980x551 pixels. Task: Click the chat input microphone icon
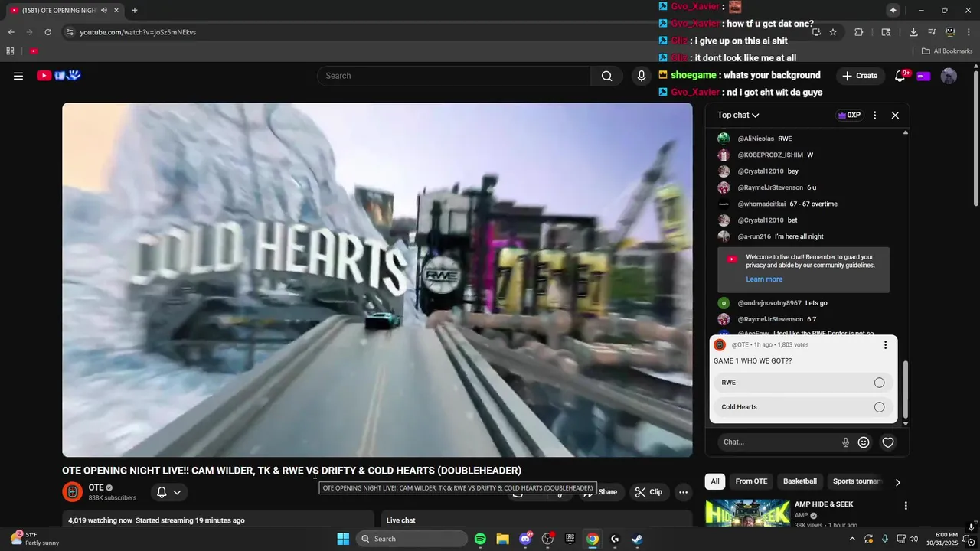point(845,442)
